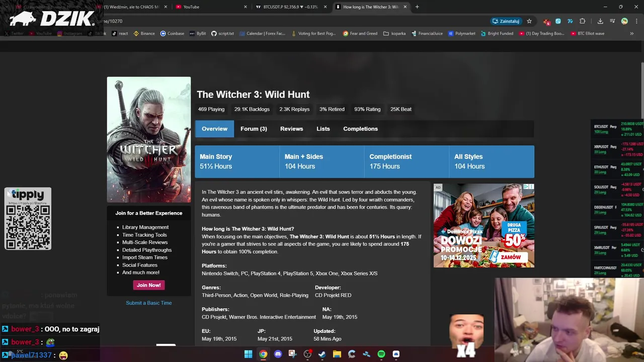Image resolution: width=644 pixels, height=362 pixels.
Task: Click the Zainstaluj install button
Action: (506, 21)
